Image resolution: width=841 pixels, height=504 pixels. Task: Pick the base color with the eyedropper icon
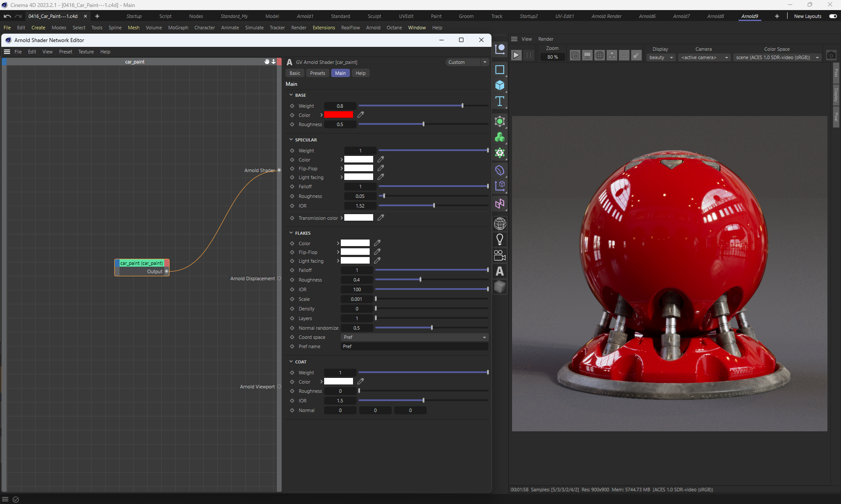coord(360,115)
